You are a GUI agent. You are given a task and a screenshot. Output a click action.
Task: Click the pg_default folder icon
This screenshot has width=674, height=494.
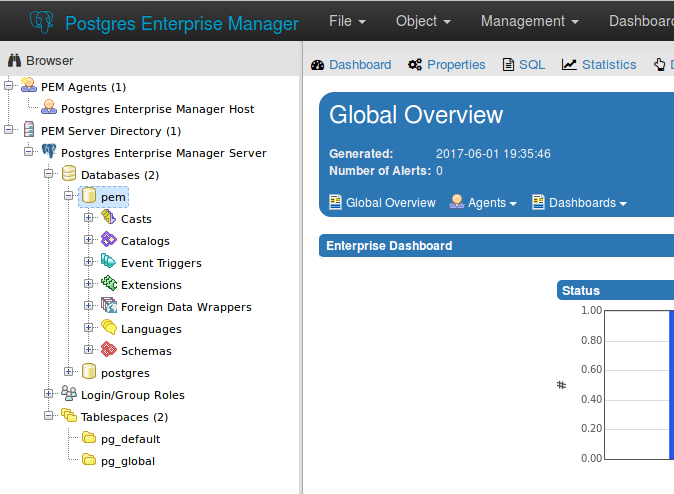[x=89, y=438]
